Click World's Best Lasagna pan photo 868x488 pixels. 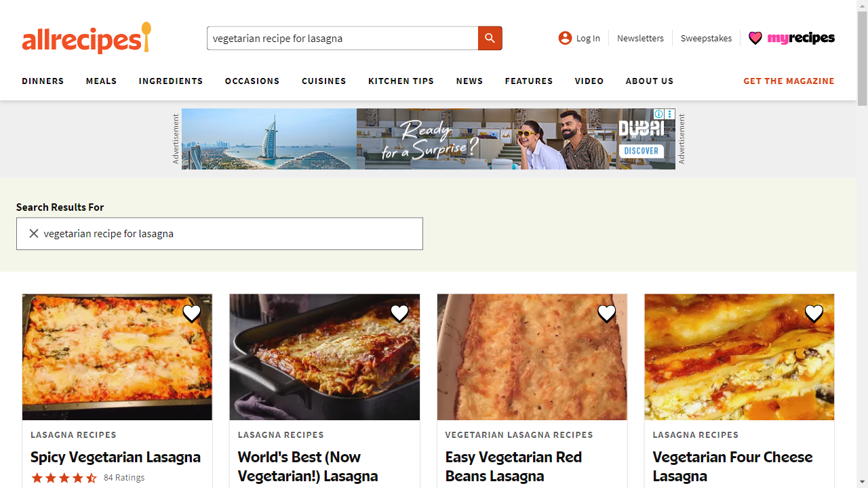[x=325, y=357]
